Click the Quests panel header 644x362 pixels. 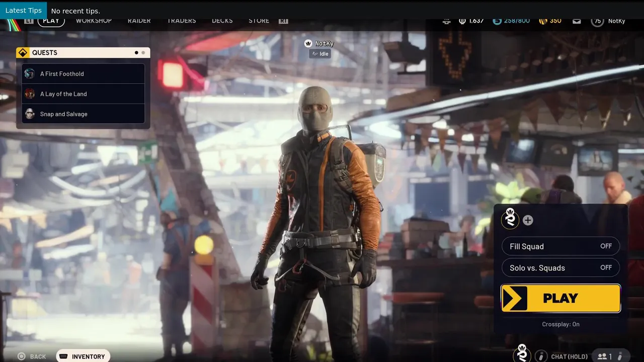coord(83,53)
